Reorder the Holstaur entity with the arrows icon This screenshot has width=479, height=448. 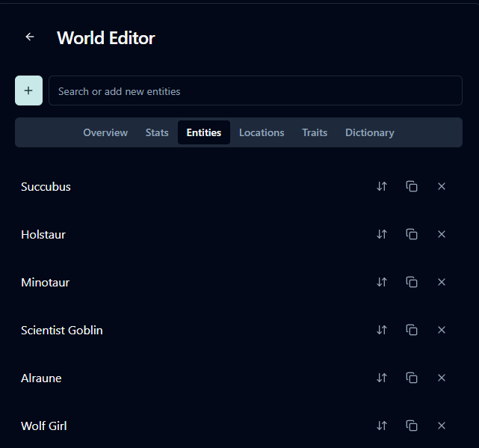[x=382, y=234]
